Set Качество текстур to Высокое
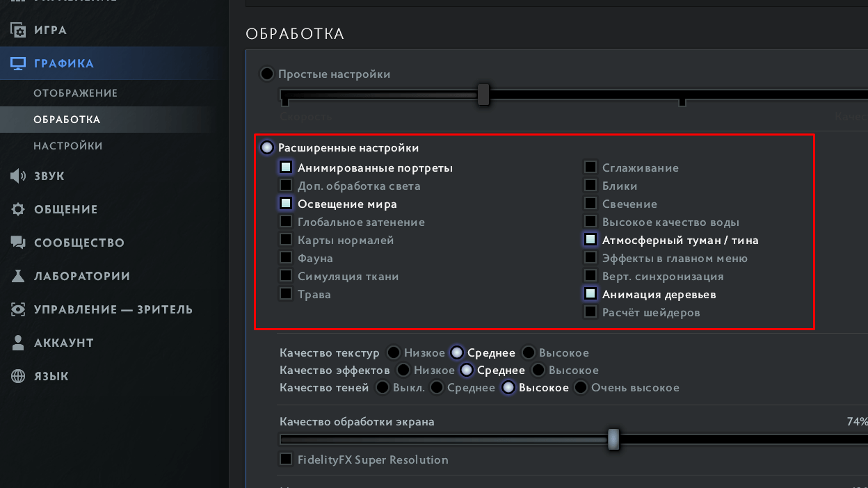 [x=529, y=352]
